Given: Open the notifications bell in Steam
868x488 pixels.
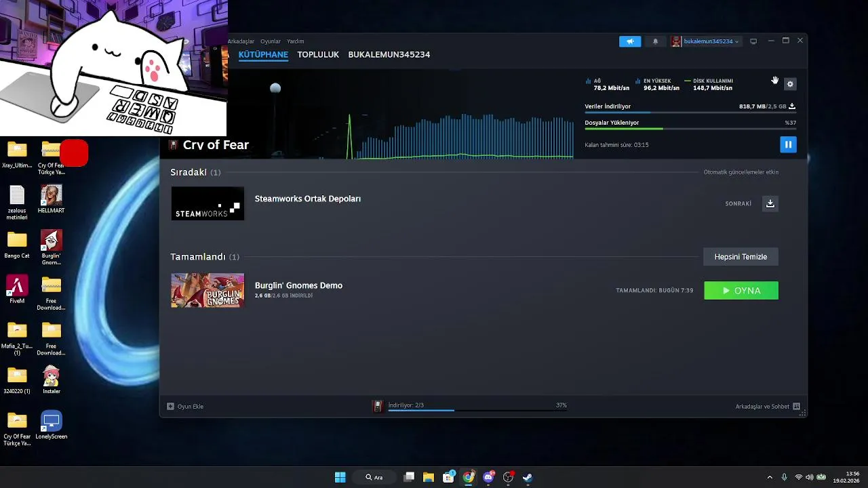Looking at the screenshot, I should (x=655, y=41).
